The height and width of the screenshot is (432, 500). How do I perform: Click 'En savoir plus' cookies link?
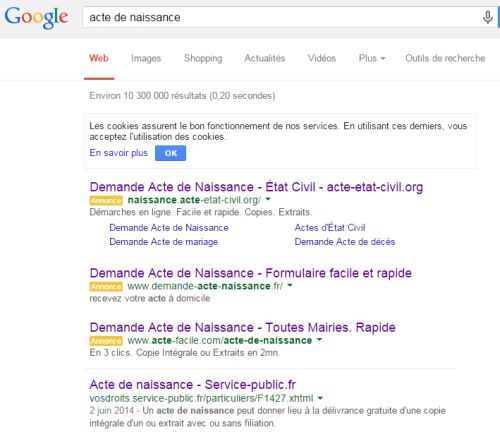(118, 153)
